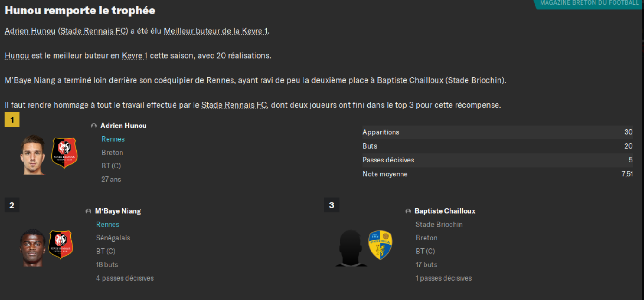
Task: Click the 'Magazine Breton du Football' source label
Action: pyautogui.click(x=589, y=3)
